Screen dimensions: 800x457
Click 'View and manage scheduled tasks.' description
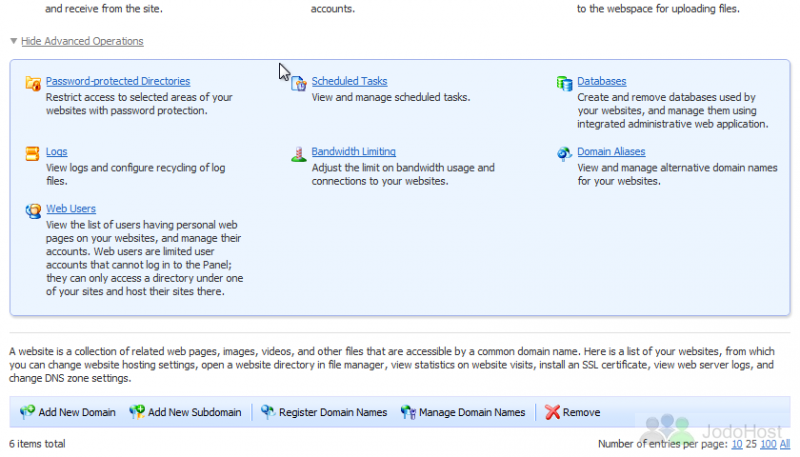[391, 97]
